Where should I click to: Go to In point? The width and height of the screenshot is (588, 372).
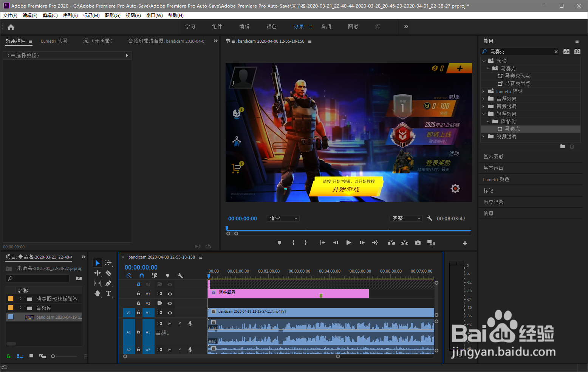tap(322, 243)
